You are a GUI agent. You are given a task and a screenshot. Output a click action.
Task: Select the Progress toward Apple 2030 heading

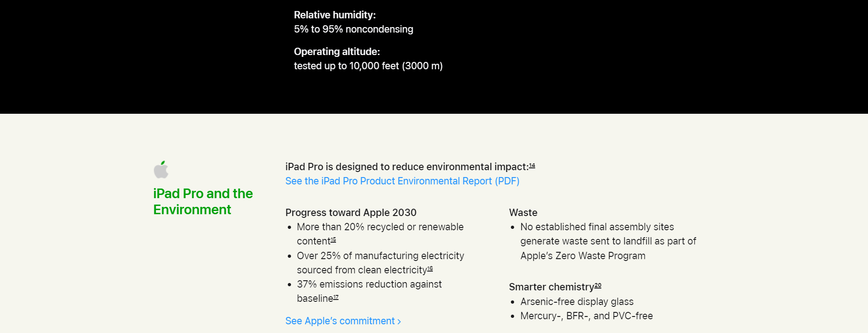pos(351,213)
